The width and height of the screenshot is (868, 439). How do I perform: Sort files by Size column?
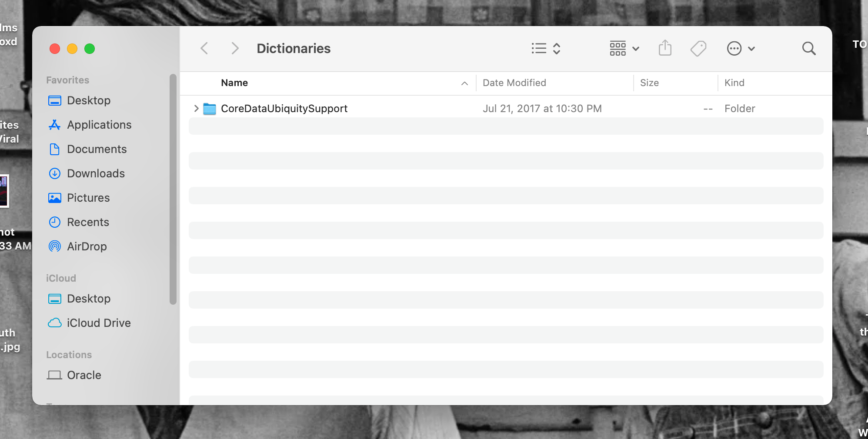(649, 83)
